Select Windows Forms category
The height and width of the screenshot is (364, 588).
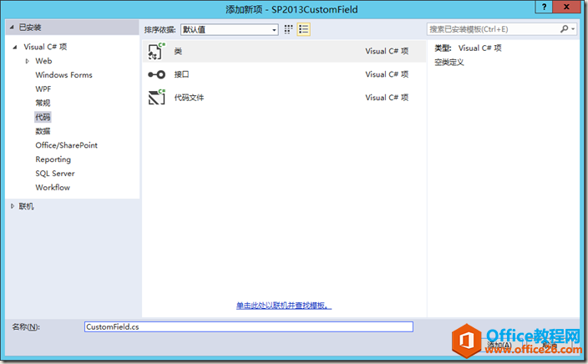(63, 75)
